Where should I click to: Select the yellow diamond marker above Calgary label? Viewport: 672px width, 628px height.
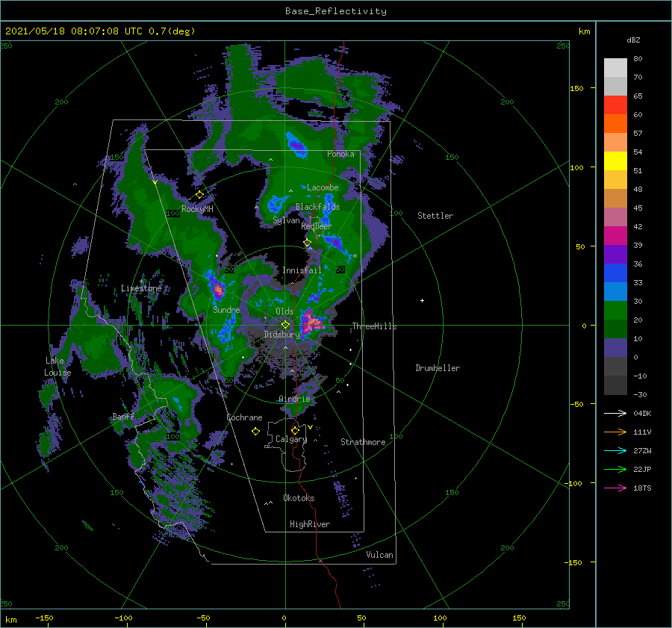point(295,430)
